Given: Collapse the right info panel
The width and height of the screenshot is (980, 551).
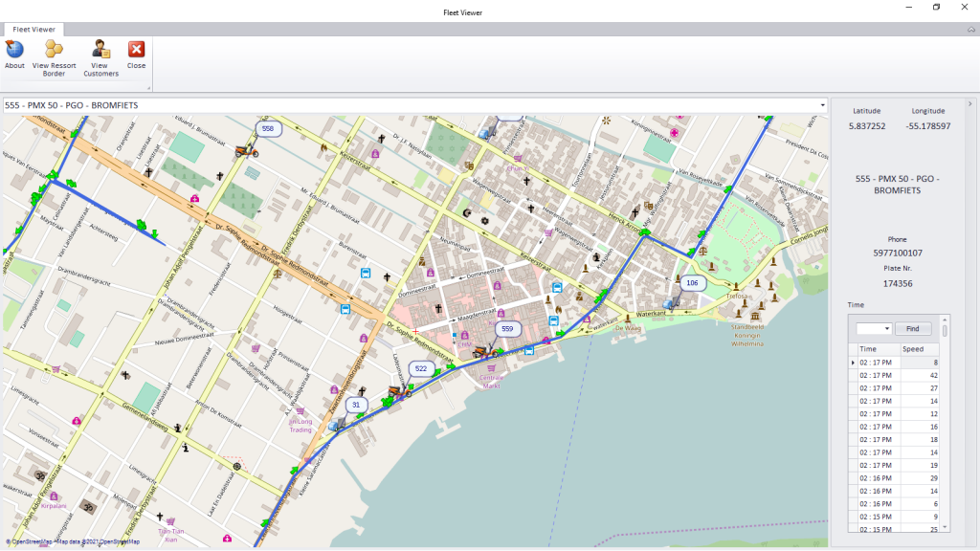Looking at the screenshot, I should (x=969, y=103).
